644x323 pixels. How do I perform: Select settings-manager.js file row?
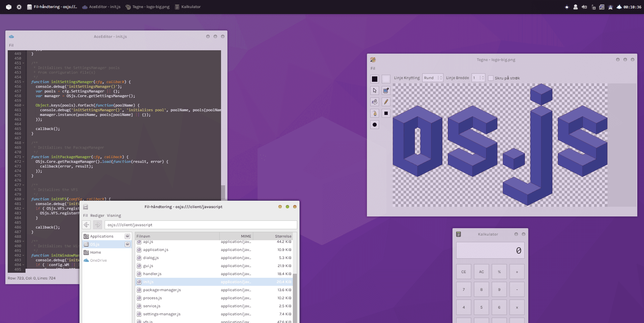214,314
